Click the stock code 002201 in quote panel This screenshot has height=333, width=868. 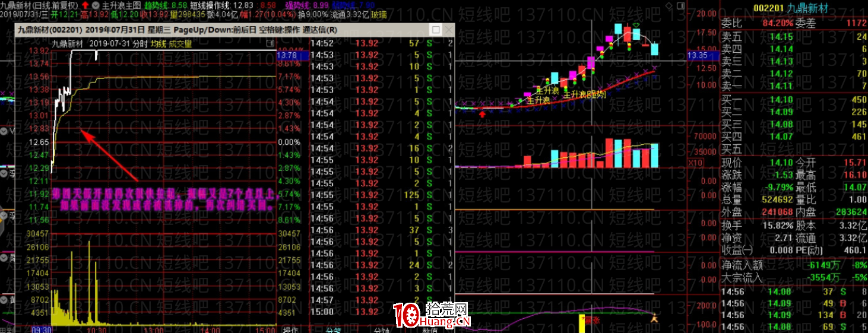click(x=767, y=8)
